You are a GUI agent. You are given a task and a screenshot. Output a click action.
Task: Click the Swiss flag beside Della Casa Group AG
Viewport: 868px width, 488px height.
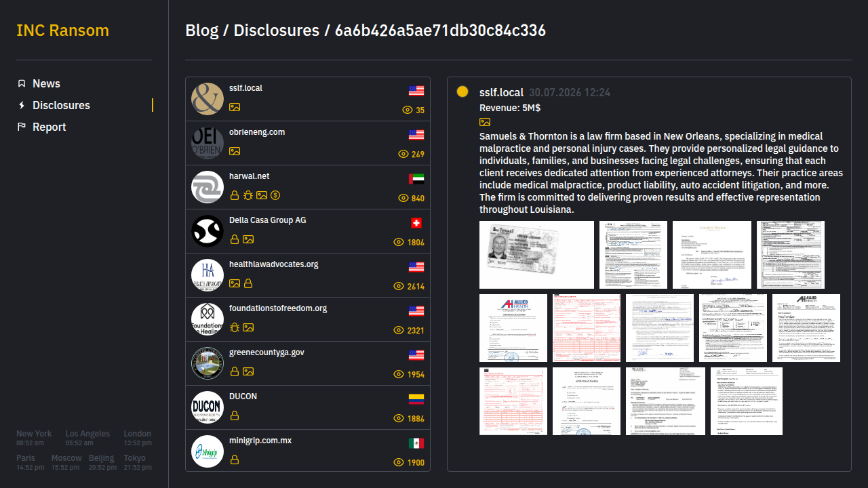416,223
